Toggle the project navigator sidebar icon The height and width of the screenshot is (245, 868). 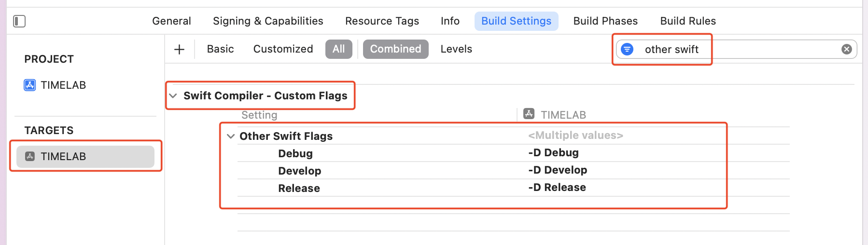19,21
